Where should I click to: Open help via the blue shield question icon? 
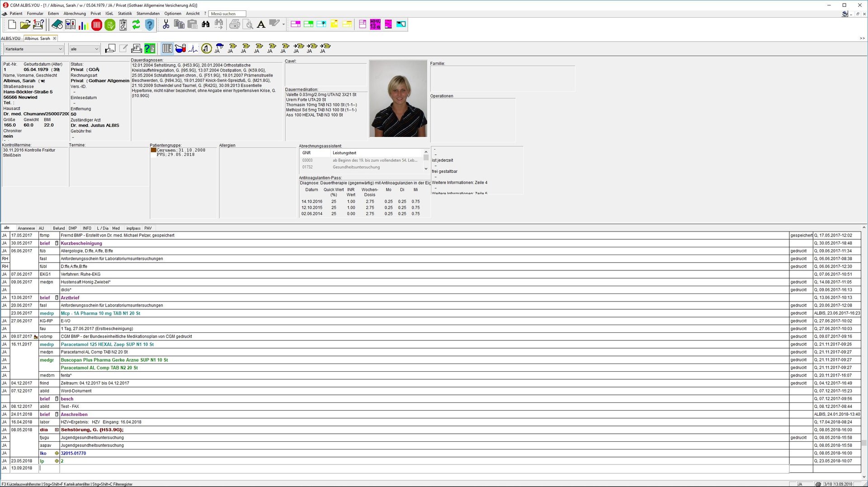click(150, 24)
